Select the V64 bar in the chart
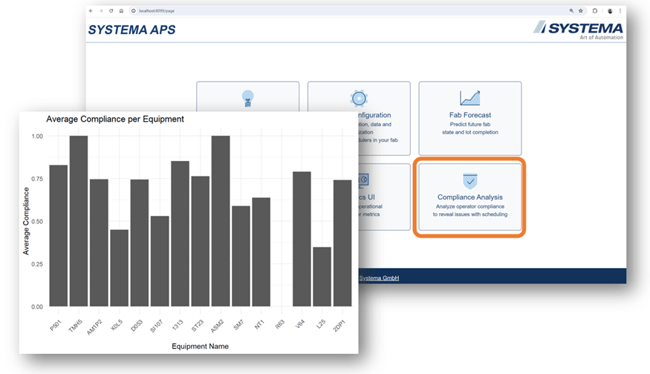Screen dimensions: 650x374 (302, 239)
